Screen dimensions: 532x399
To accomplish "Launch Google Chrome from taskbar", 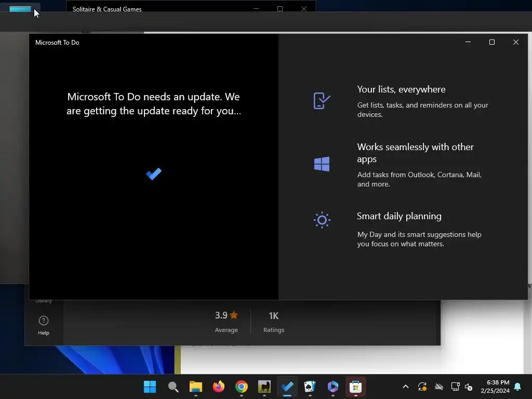I will click(x=242, y=387).
